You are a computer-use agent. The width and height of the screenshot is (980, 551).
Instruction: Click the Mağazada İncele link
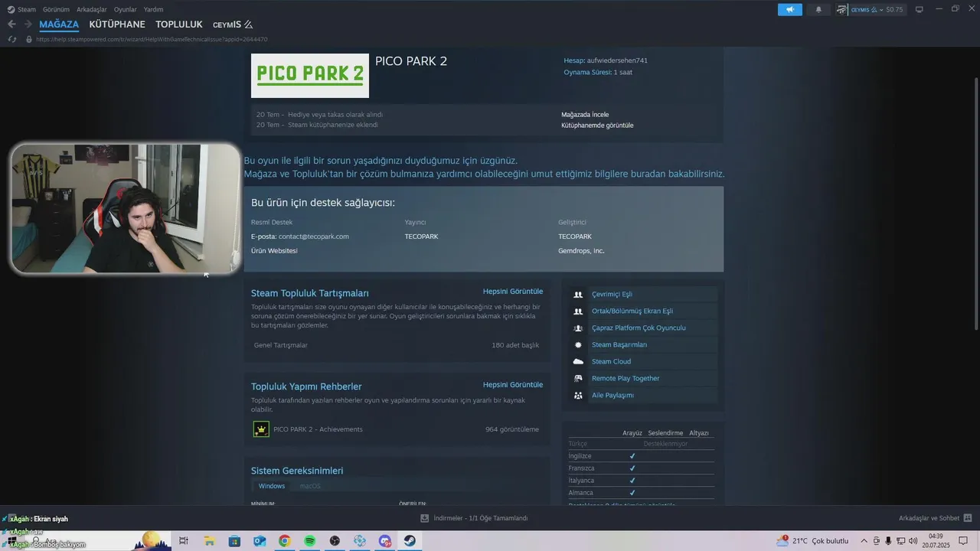tap(585, 115)
